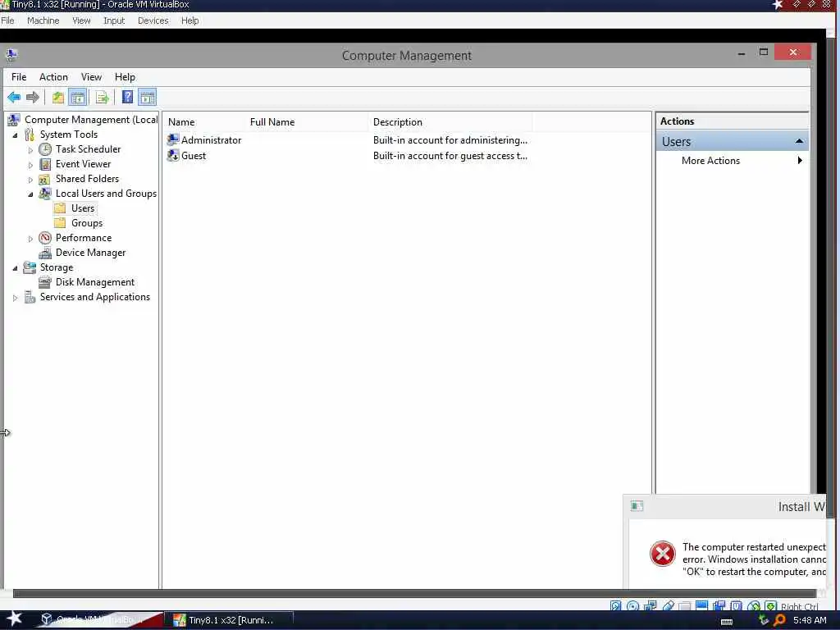Click the Storage icon in tree

tap(30, 267)
